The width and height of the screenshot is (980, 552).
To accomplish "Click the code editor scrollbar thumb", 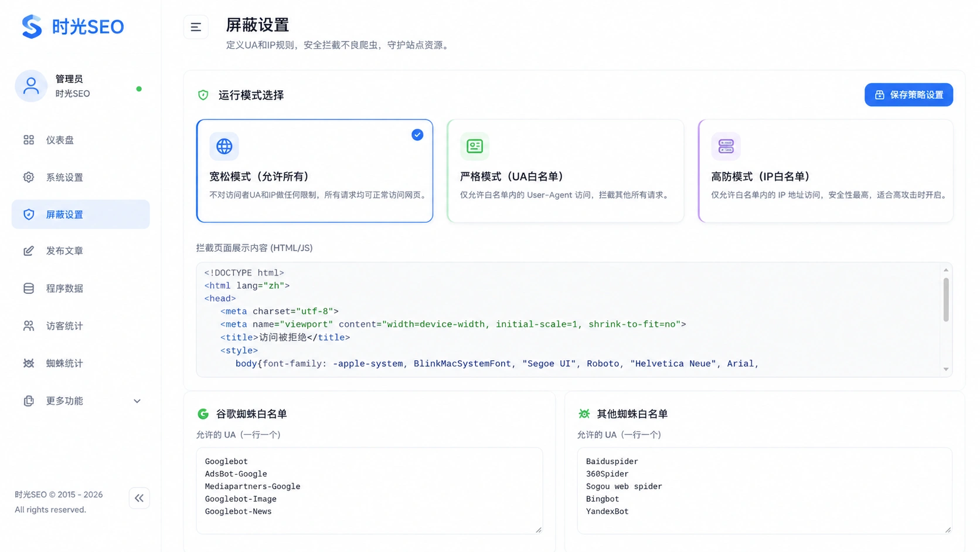I will coord(946,300).
